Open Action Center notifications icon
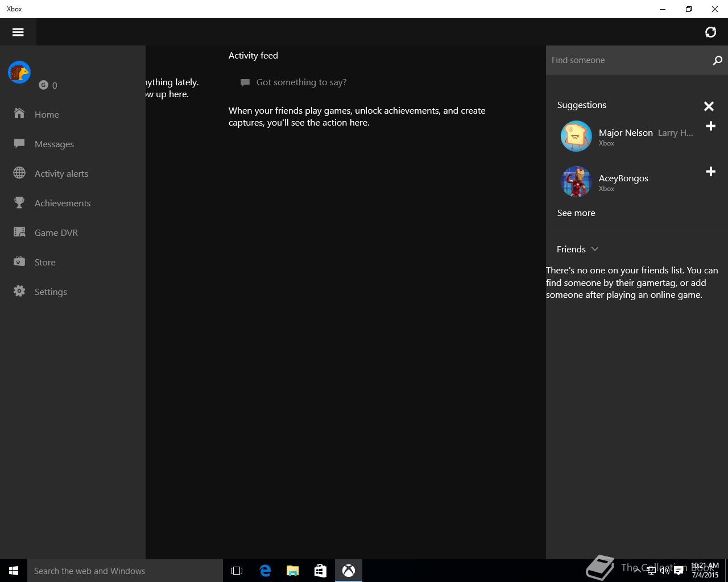 (679, 571)
